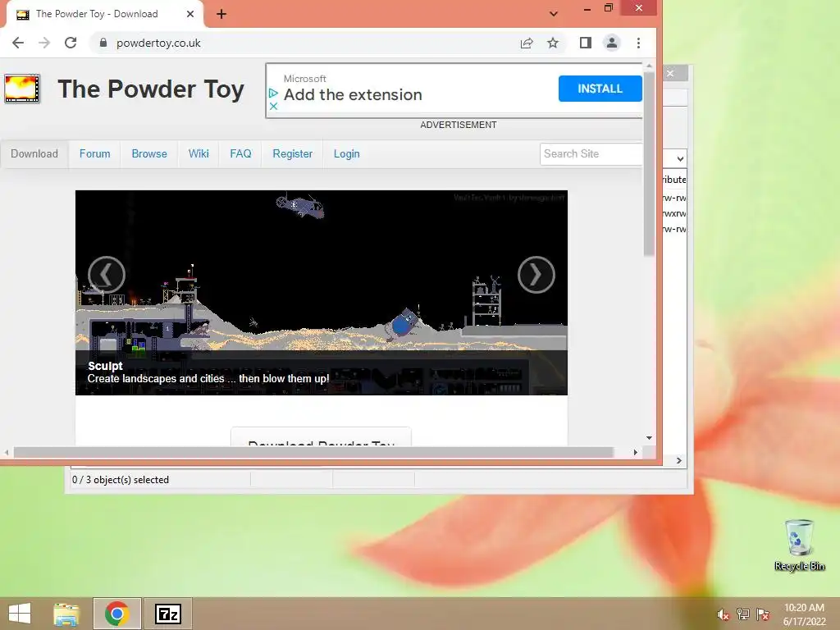This screenshot has height=630, width=840.
Task: Open the FAQ nav link
Action: click(x=240, y=153)
